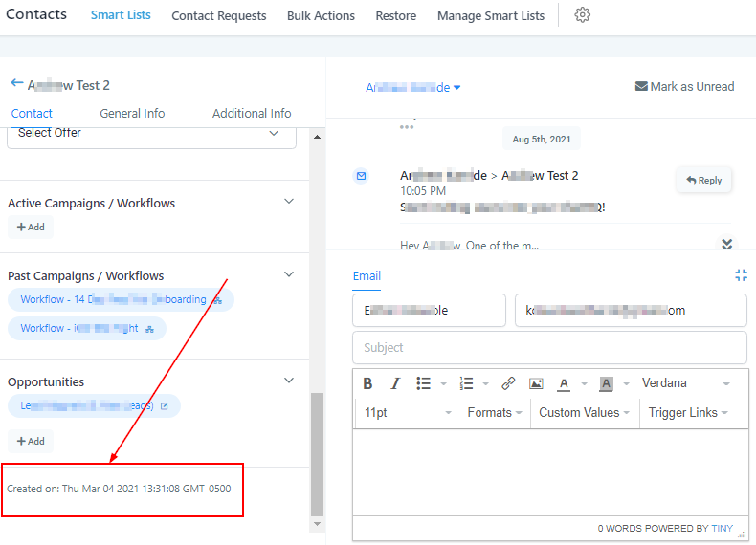Collapse the Active Campaigns / Workflows section

(x=289, y=202)
